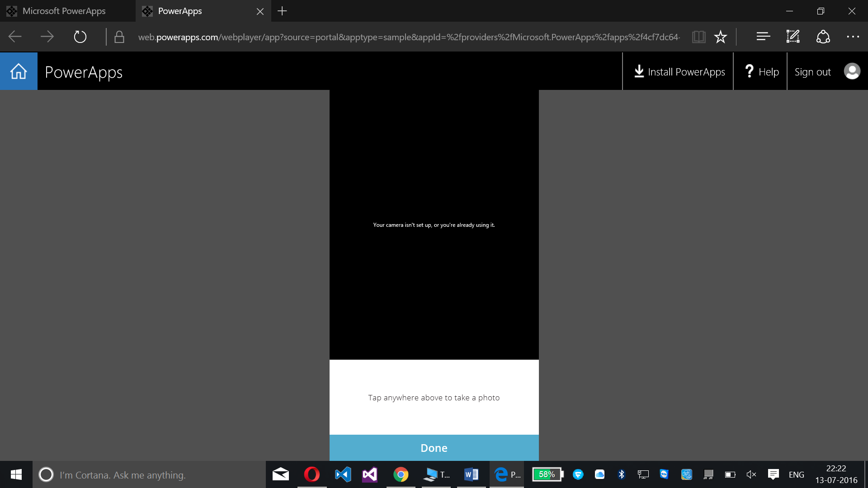The image size is (868, 488).
Task: Open Google Chrome from taskbar
Action: 401,474
